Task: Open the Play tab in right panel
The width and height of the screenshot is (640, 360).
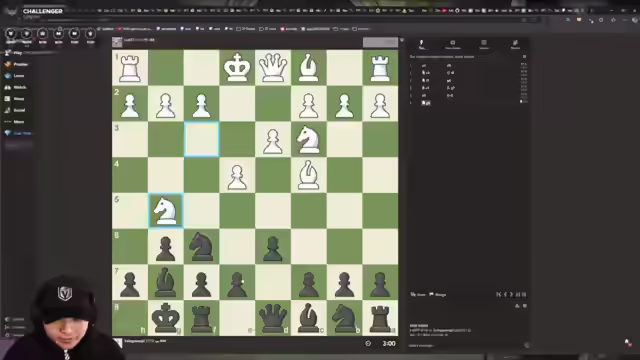Action: [x=421, y=44]
